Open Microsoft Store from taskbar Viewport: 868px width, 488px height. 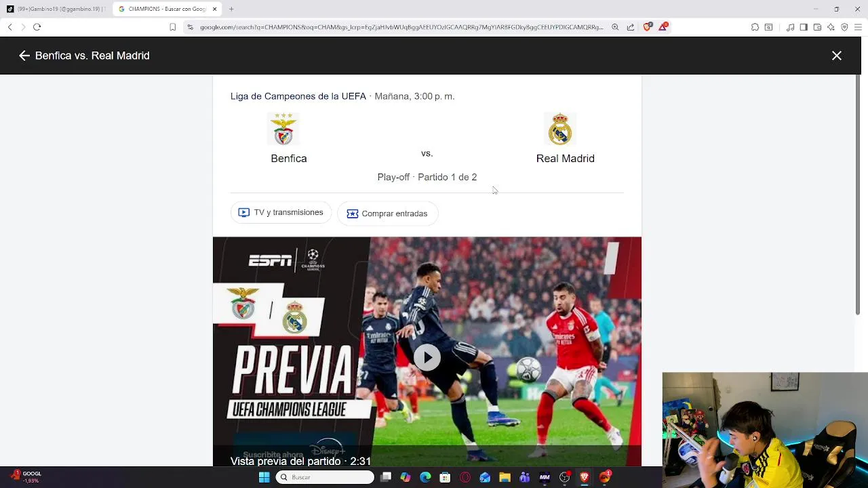(445, 477)
